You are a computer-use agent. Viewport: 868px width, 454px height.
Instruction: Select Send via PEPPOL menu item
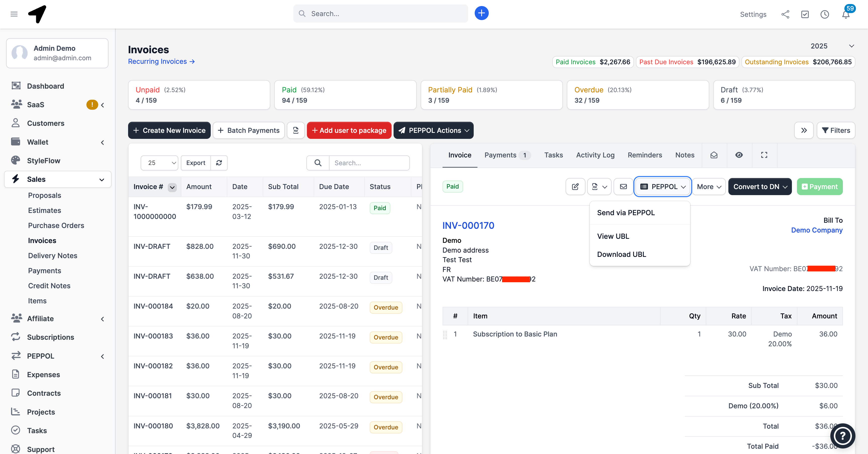[x=626, y=212]
